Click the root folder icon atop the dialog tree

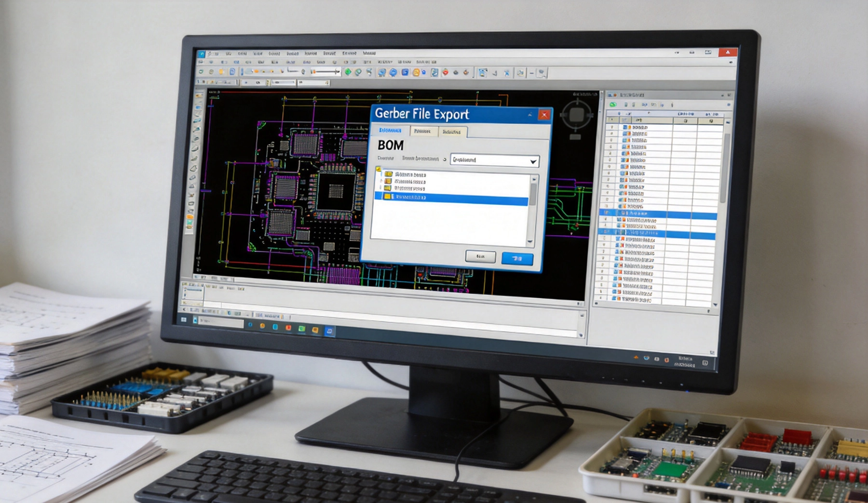pos(379,169)
